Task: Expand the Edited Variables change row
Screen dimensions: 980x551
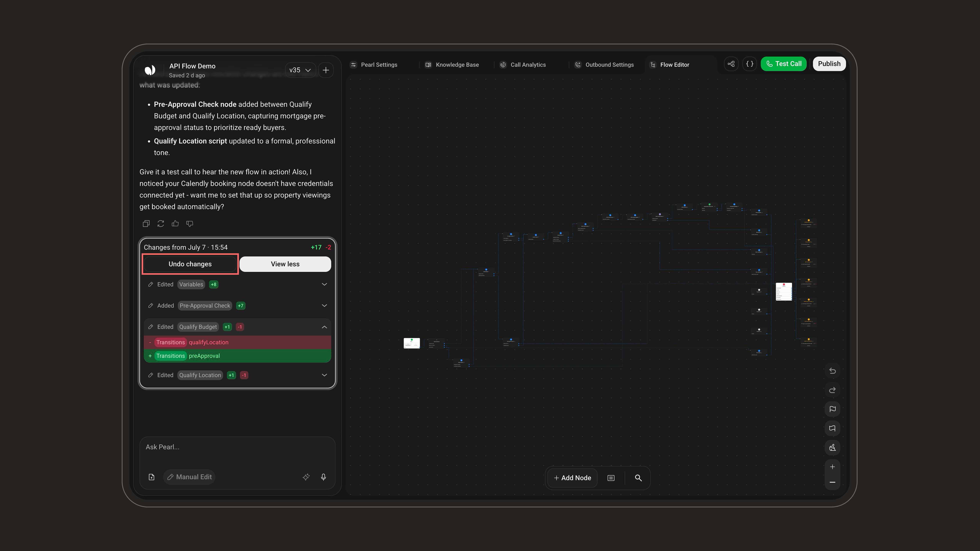Action: click(x=237, y=284)
